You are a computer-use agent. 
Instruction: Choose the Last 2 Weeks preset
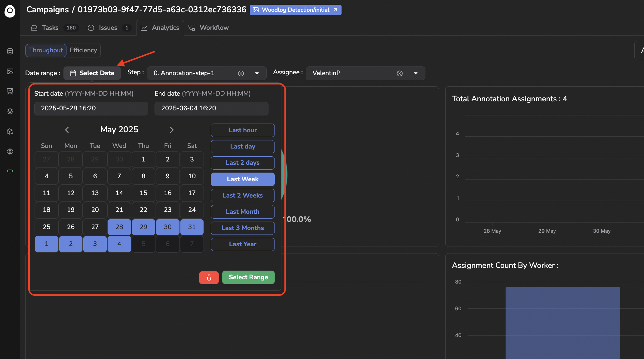[x=243, y=195]
